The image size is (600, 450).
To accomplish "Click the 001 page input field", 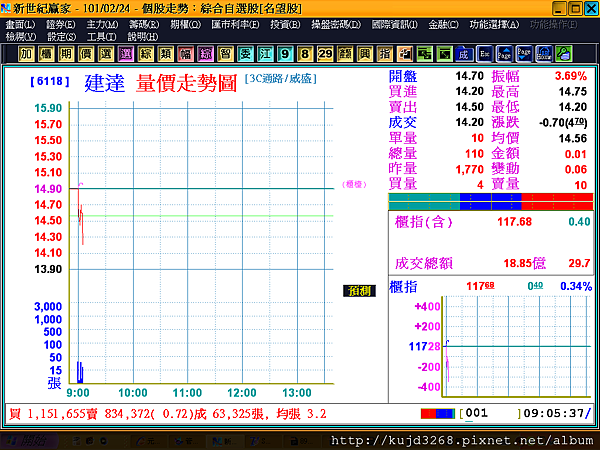I will coord(492,413).
